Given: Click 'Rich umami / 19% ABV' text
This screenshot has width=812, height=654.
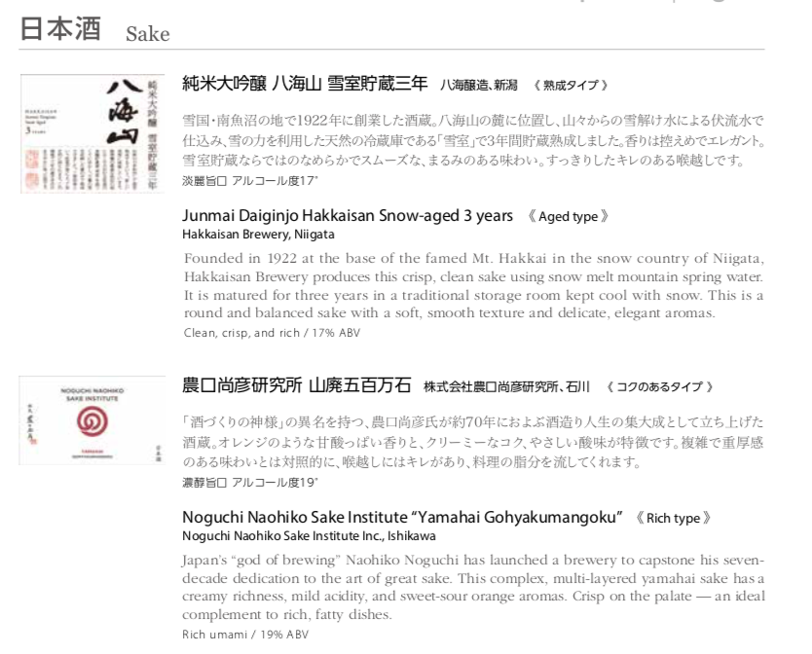Looking at the screenshot, I should click(x=245, y=635).
